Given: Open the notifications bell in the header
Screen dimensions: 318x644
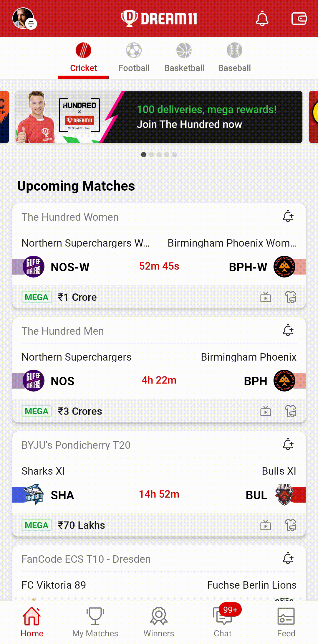Looking at the screenshot, I should point(262,19).
